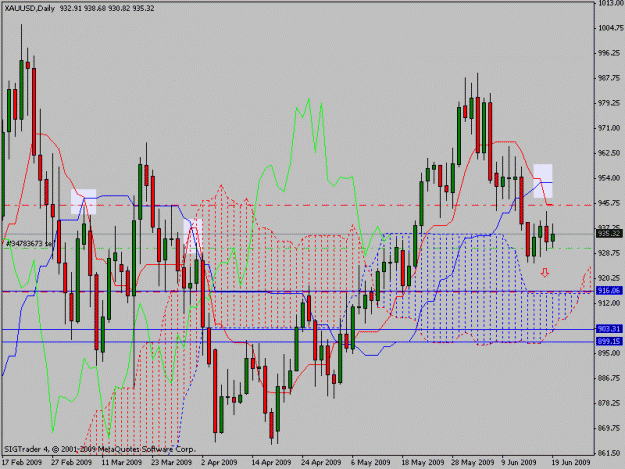
Task: Click the XAUUSD,Daily chart title
Action: (29, 8)
